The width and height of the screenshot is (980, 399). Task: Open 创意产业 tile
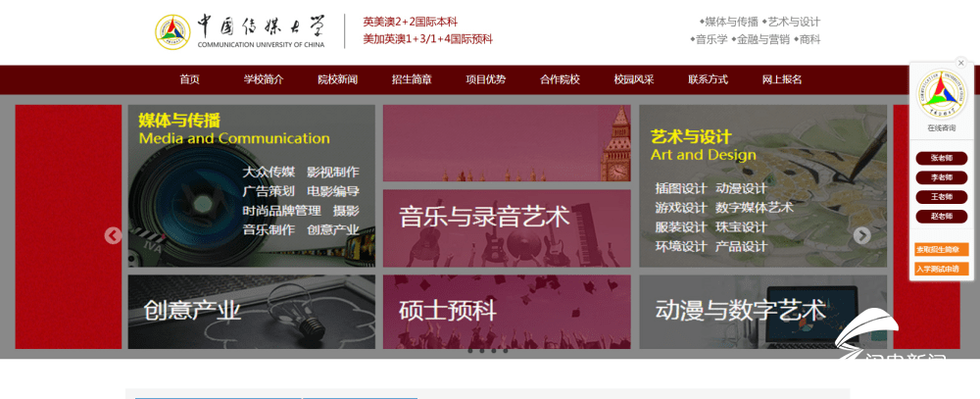tap(251, 312)
